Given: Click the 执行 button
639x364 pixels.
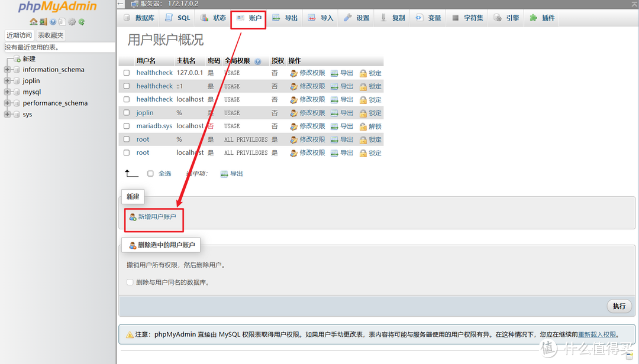Looking at the screenshot, I should (x=619, y=306).
